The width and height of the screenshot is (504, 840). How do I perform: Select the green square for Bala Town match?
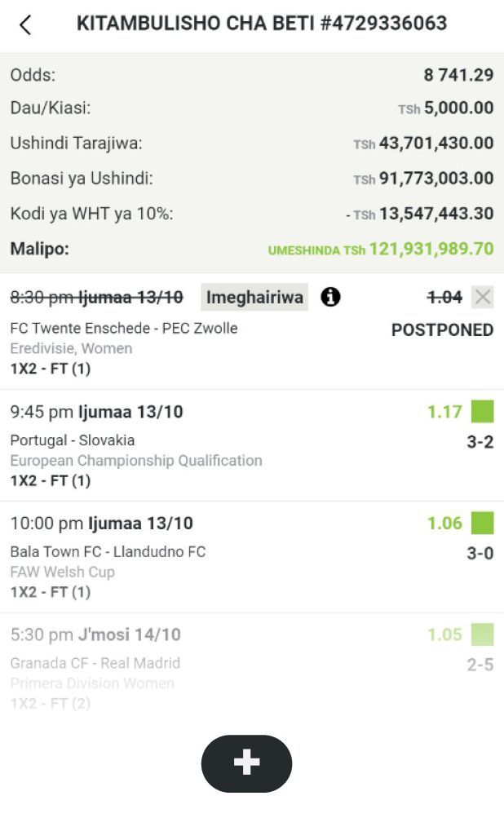pos(483,523)
